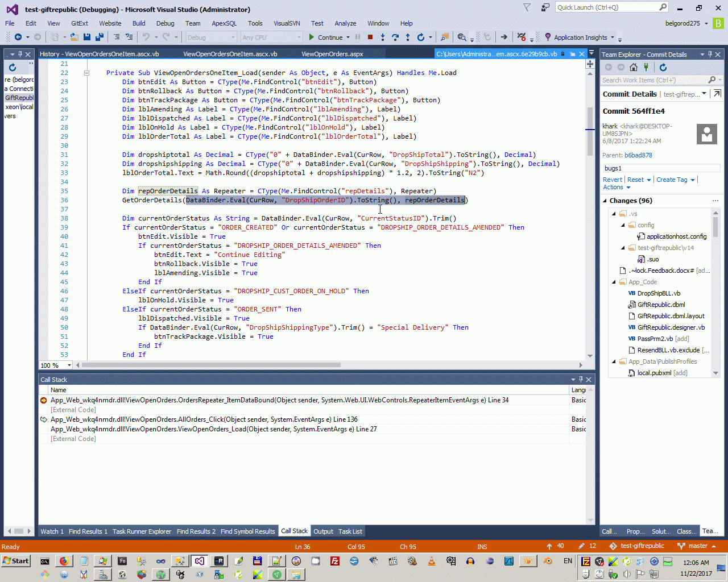Click the Step Over debug icon

pyautogui.click(x=395, y=38)
